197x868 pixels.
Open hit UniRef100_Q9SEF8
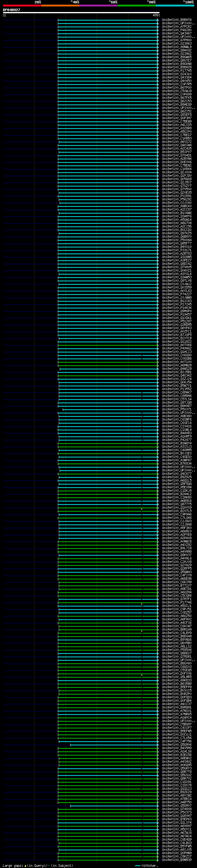coord(176,115)
